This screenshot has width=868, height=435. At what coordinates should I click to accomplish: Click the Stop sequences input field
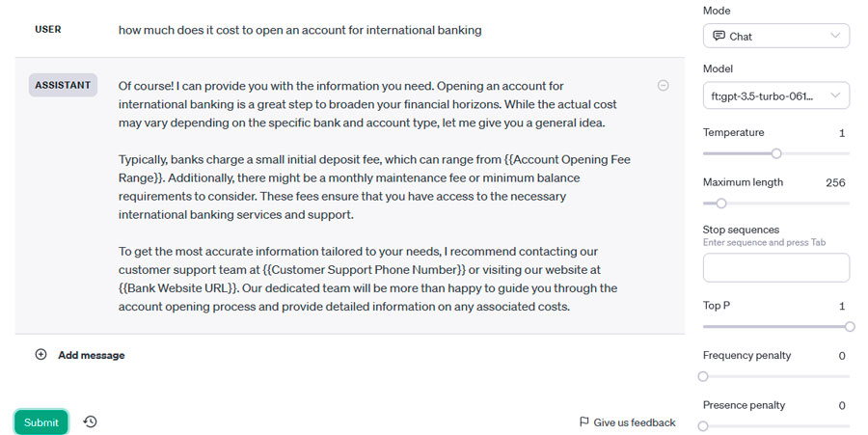tap(776, 268)
